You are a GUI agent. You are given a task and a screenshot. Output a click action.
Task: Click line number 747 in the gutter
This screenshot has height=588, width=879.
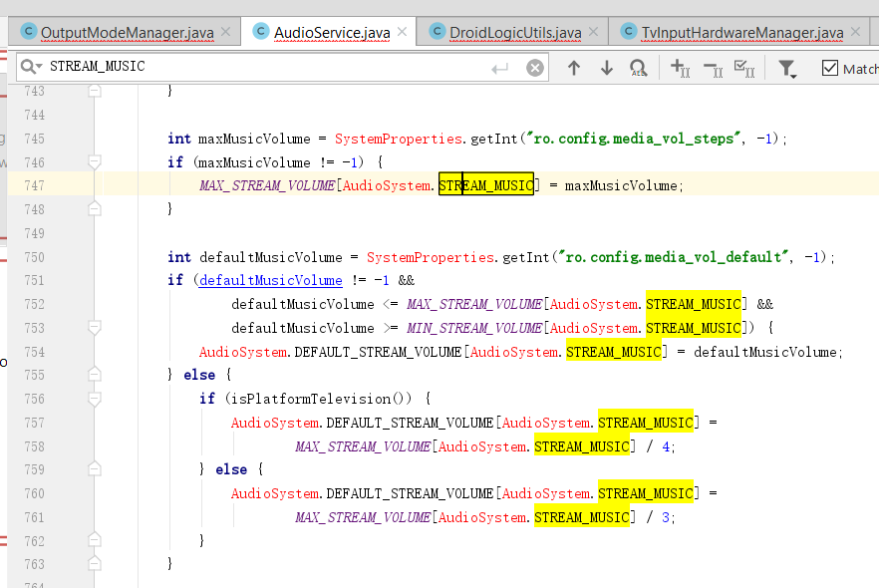click(x=35, y=185)
